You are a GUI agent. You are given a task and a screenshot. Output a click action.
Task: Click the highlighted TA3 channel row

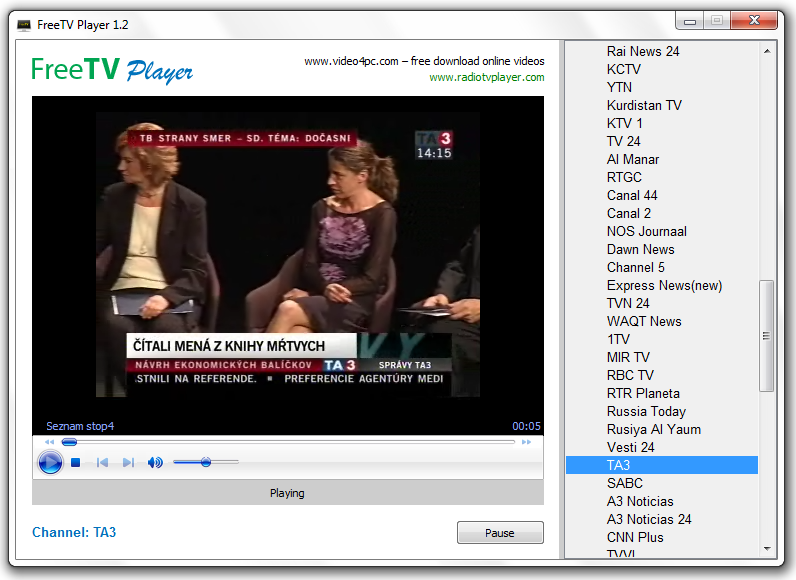pos(661,465)
